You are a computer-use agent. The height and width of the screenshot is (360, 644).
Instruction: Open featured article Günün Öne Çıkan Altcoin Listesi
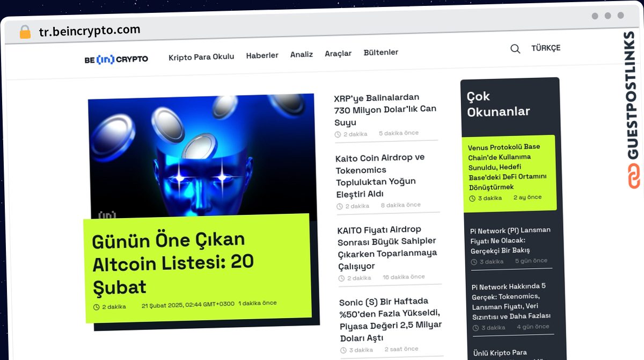tap(173, 263)
